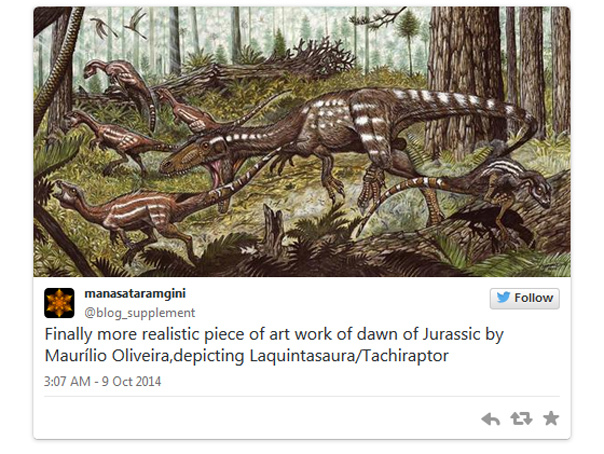Image resolution: width=604 pixels, height=454 pixels.
Task: Click the 9 Oct 2014 date
Action: tap(134, 381)
